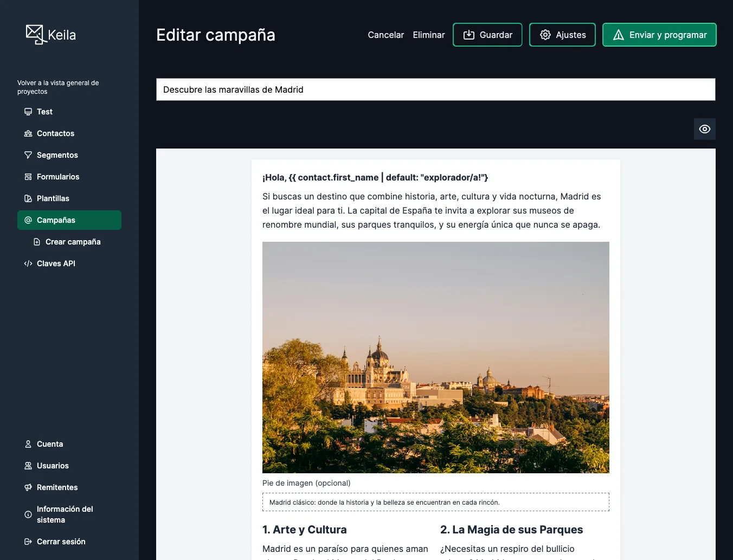Edit the Madrid clásico image caption field
733x560 pixels.
pos(435,502)
